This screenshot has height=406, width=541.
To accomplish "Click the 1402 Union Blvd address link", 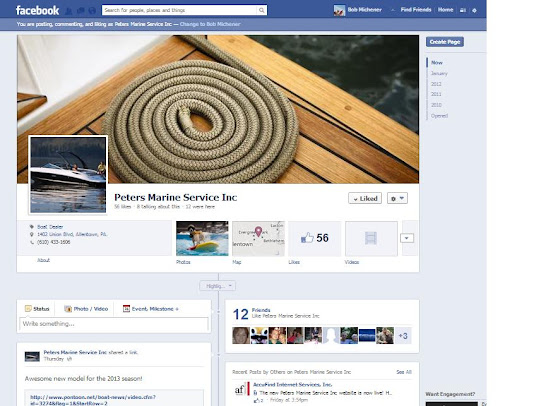I will click(x=72, y=234).
